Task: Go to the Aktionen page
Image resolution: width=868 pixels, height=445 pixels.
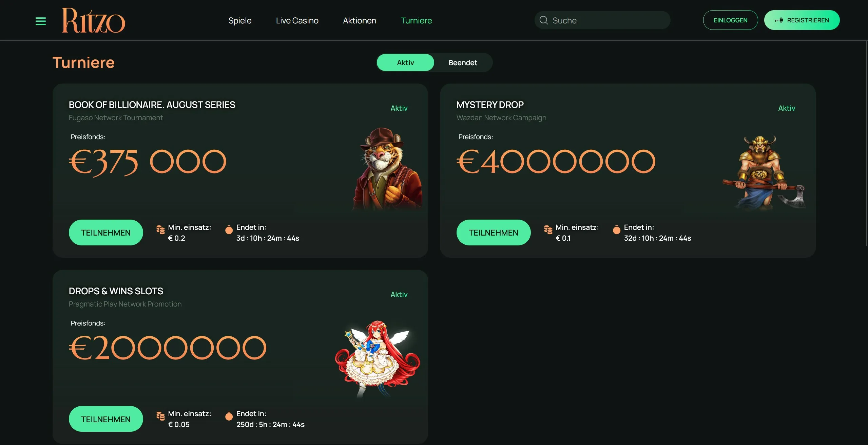Action: pos(360,21)
